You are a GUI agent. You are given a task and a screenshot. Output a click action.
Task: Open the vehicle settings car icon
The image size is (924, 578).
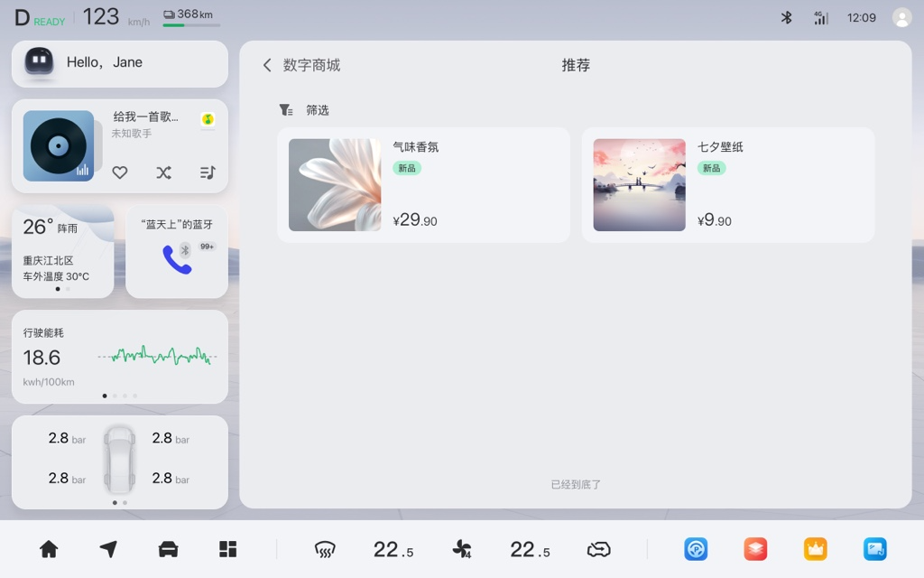[x=168, y=549]
